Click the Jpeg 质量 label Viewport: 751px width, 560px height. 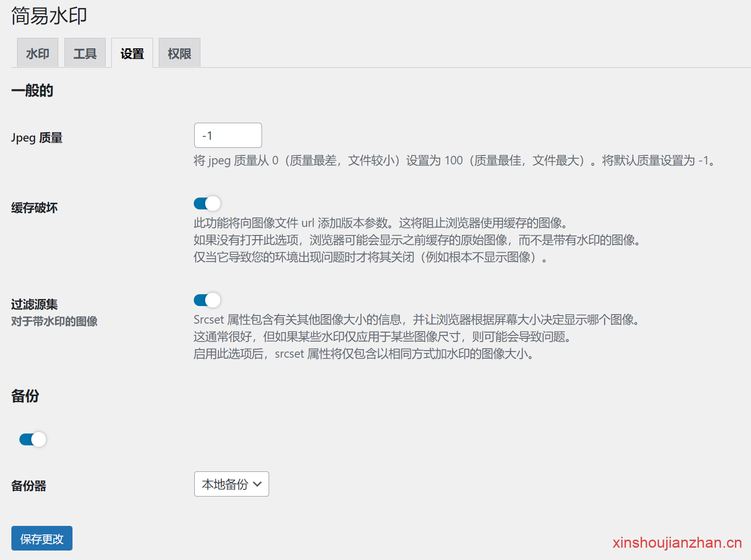click(37, 138)
